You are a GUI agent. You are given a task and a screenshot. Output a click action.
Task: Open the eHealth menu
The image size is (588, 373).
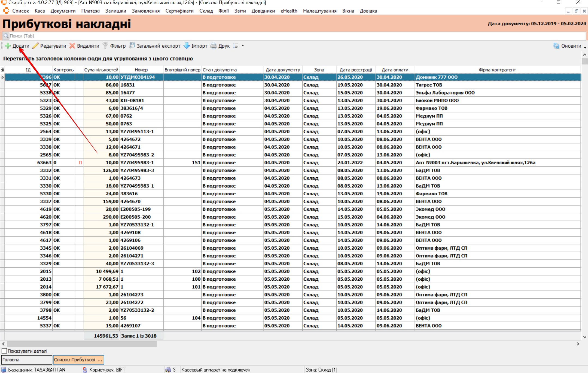[289, 11]
